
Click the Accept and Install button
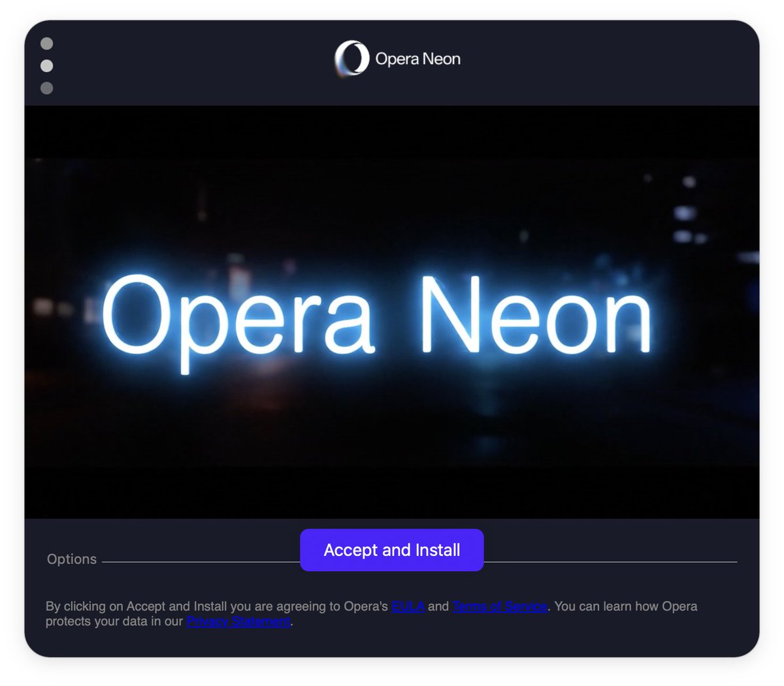click(392, 550)
